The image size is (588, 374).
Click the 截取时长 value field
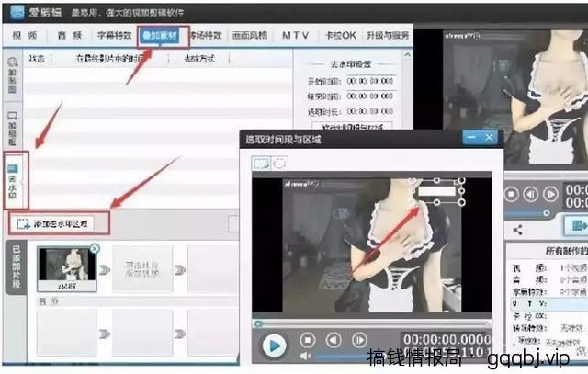coord(369,111)
